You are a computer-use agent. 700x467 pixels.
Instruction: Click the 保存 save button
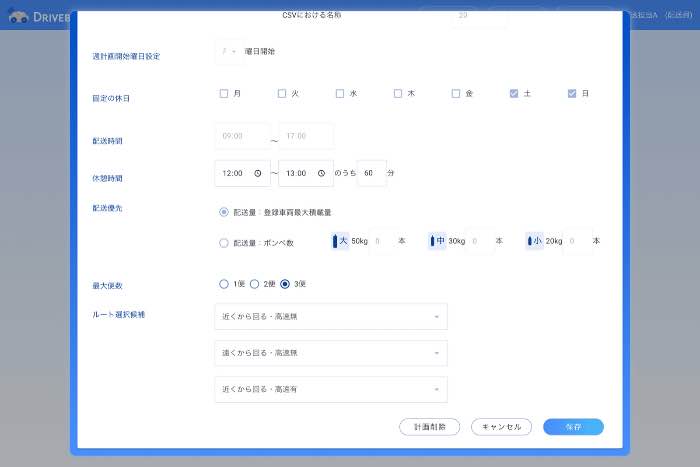[x=573, y=427]
